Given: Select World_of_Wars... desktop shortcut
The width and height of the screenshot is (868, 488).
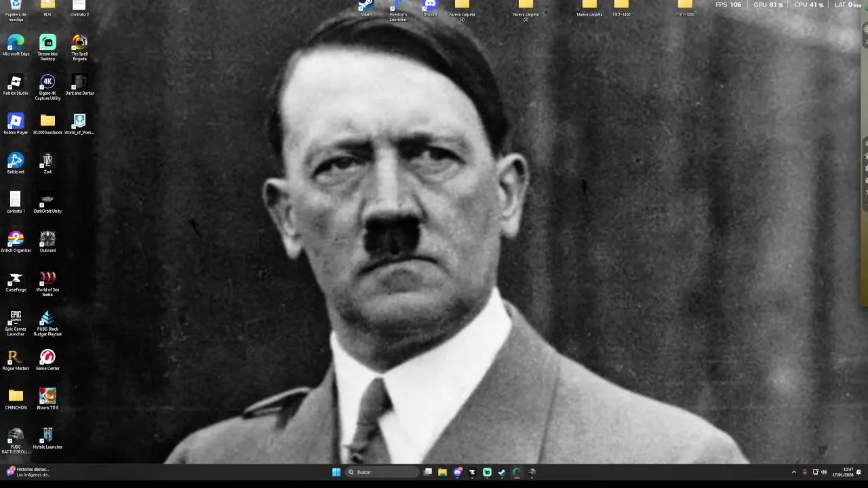Looking at the screenshot, I should coord(79,124).
